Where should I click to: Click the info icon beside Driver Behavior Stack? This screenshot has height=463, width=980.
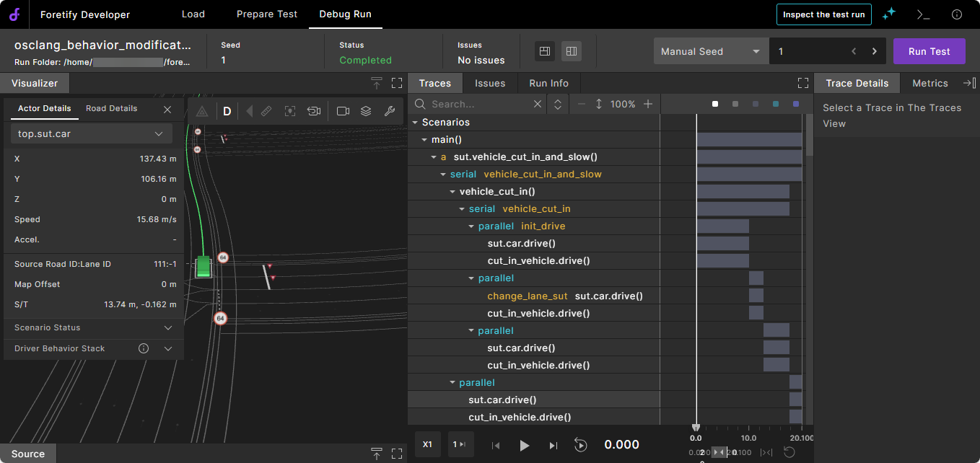(144, 348)
